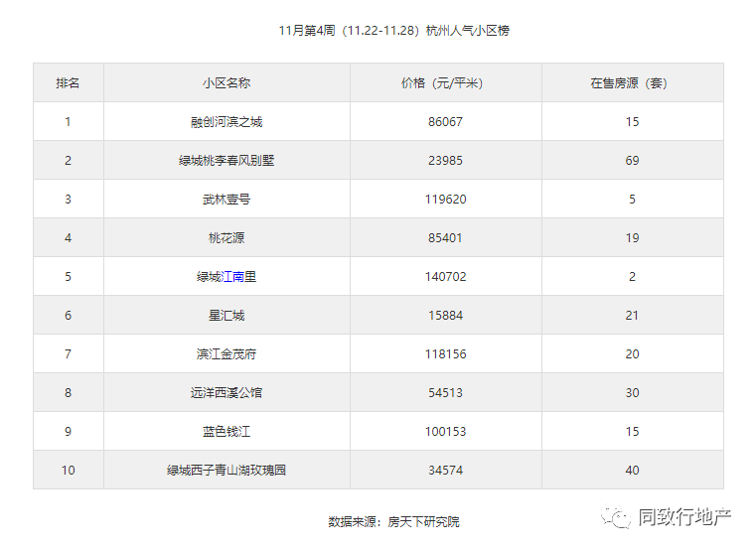The width and height of the screenshot is (756, 550).
Task: Select the cell 蓝色钱江
Action: (x=227, y=432)
